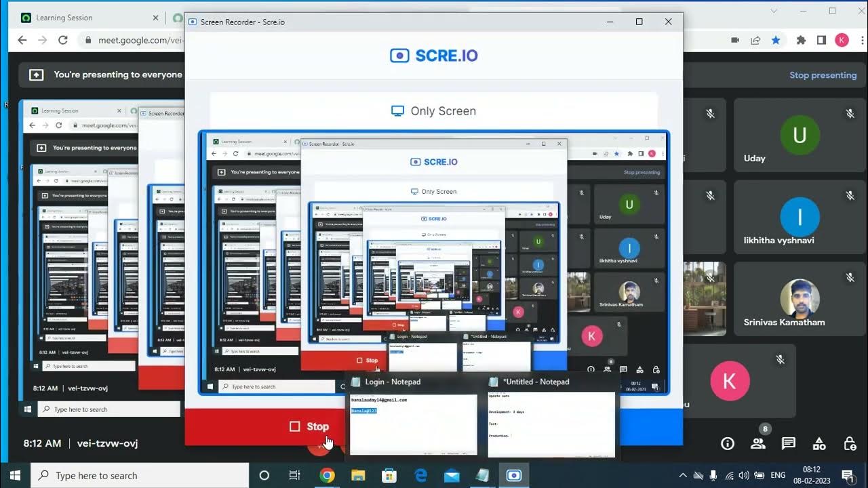This screenshot has height=488, width=868.
Task: Open meeting details info icon
Action: [728, 444]
